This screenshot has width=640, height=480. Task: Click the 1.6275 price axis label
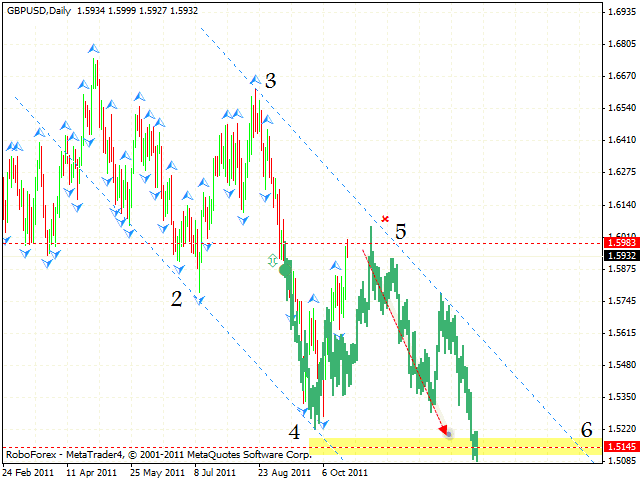pyautogui.click(x=622, y=172)
